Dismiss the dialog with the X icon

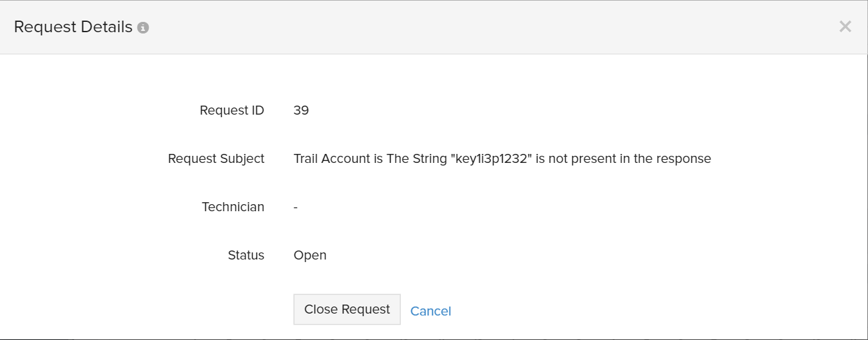tap(845, 26)
